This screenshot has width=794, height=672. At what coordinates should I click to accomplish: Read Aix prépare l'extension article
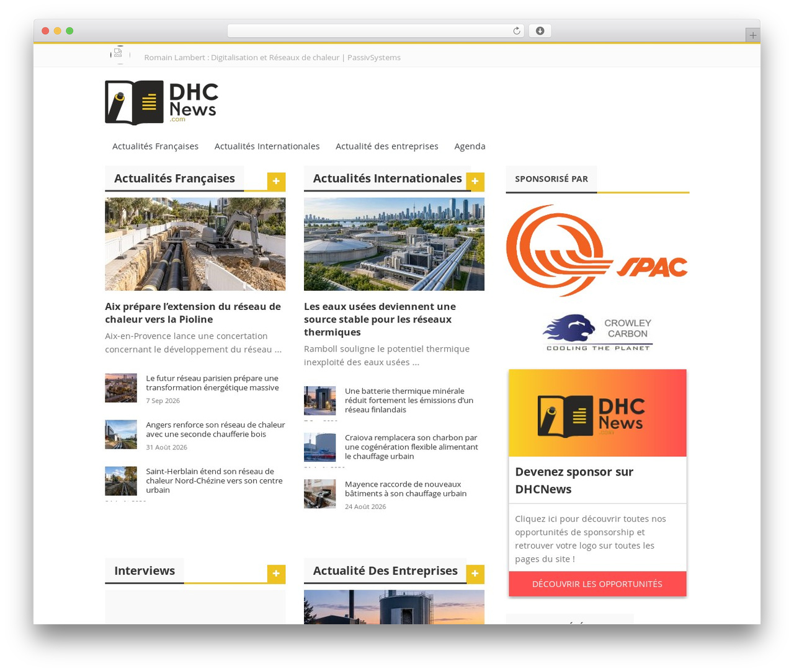click(193, 313)
